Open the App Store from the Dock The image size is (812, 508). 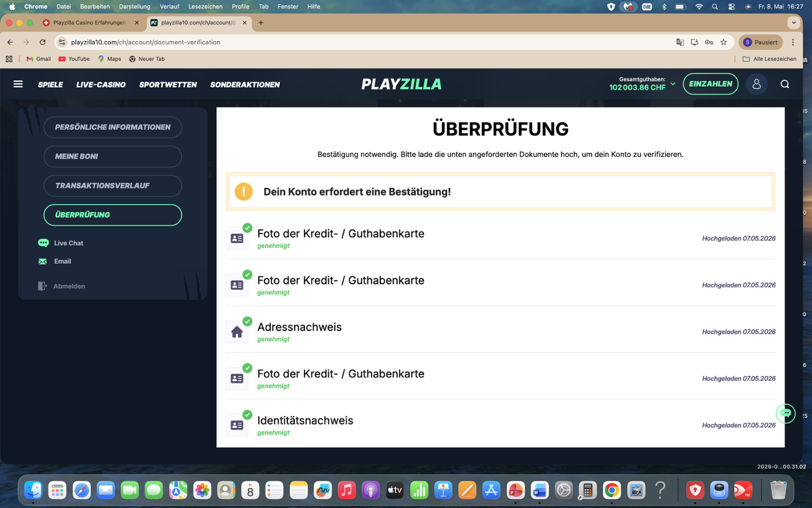point(491,490)
